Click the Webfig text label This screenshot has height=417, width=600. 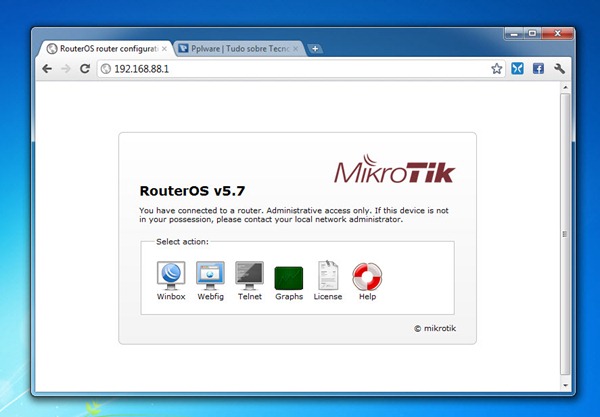pyautogui.click(x=210, y=296)
